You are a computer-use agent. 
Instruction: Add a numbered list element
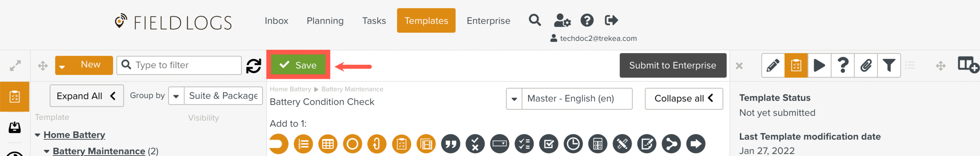[303, 144]
